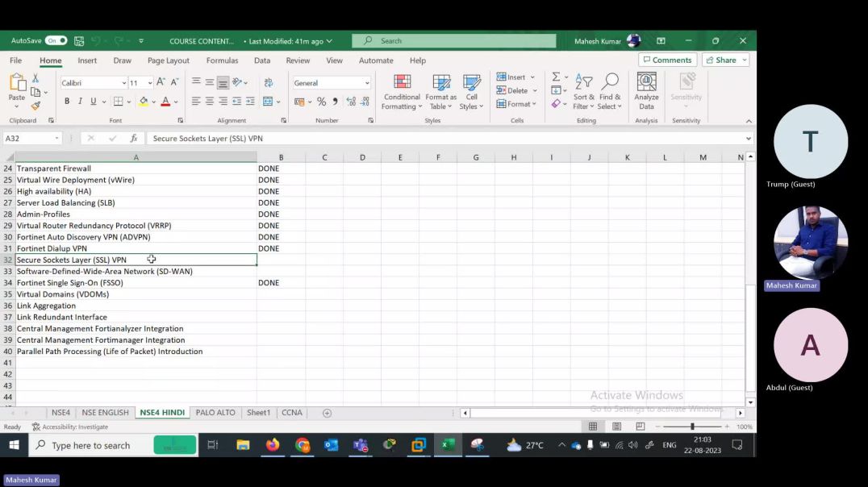Screen dimensions: 868x487
Task: Open Find & Select menu
Action: tap(610, 92)
